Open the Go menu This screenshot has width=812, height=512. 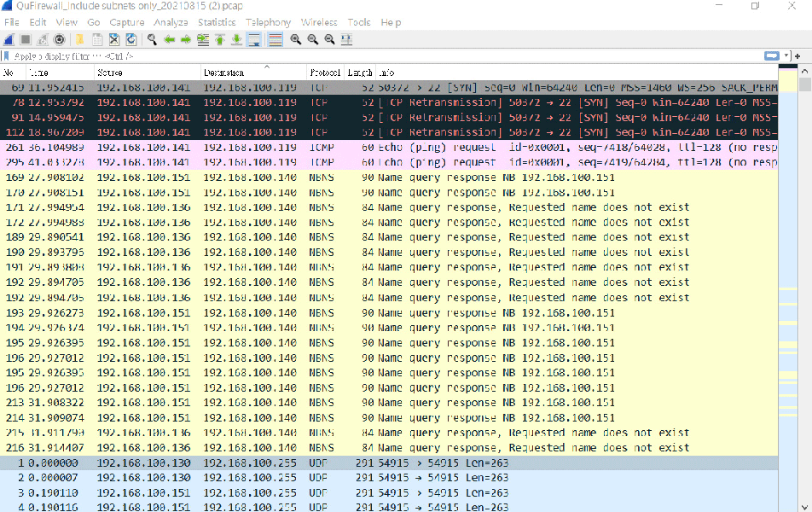tap(94, 22)
